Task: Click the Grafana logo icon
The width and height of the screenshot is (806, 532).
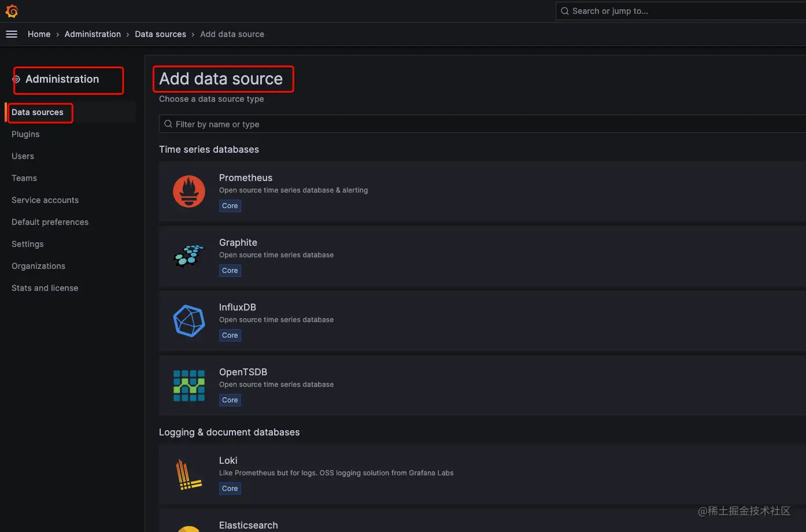Action: (12, 11)
